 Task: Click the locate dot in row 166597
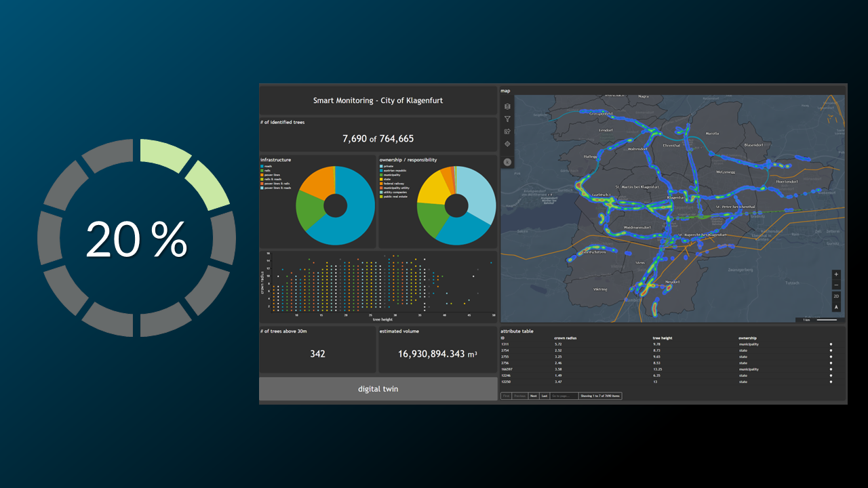tap(831, 369)
